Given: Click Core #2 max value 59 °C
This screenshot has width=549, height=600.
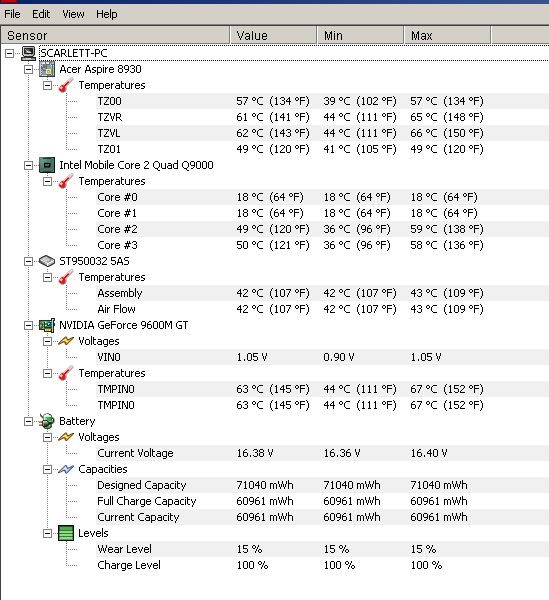Looking at the screenshot, I should (447, 229).
